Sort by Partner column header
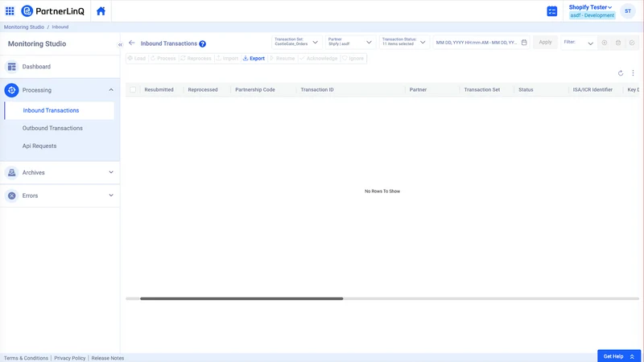The height and width of the screenshot is (362, 644). [418, 89]
